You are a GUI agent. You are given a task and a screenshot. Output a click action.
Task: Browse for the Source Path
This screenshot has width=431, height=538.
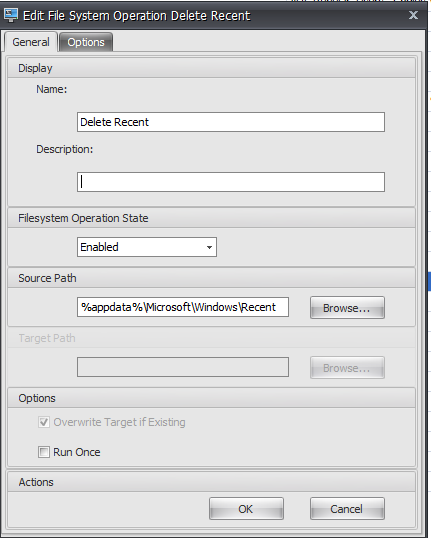(x=347, y=308)
